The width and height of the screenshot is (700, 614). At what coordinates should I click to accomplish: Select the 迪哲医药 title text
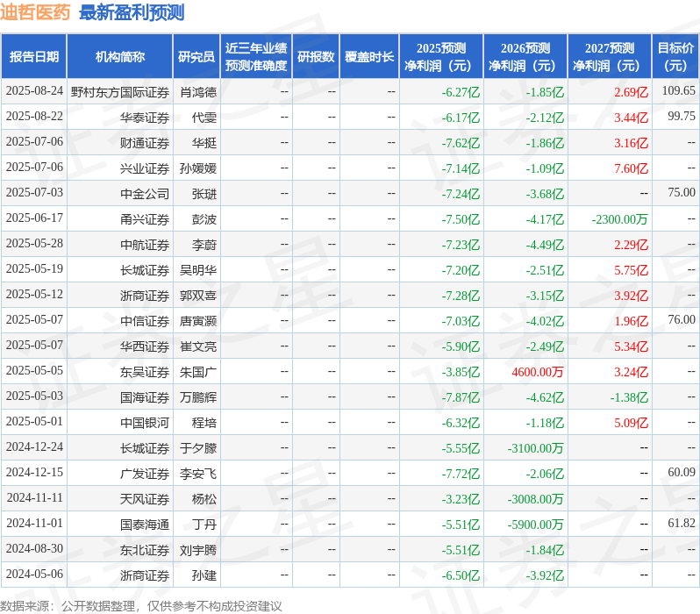coord(35,12)
